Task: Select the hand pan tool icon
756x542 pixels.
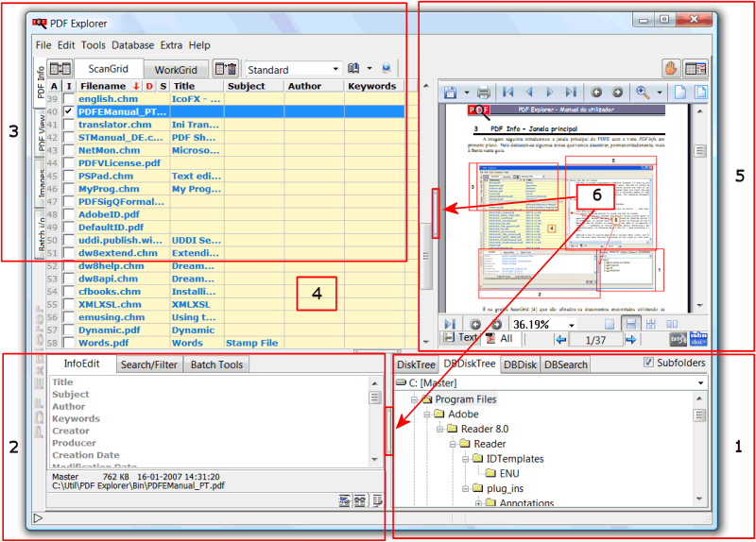Action: coord(671,68)
